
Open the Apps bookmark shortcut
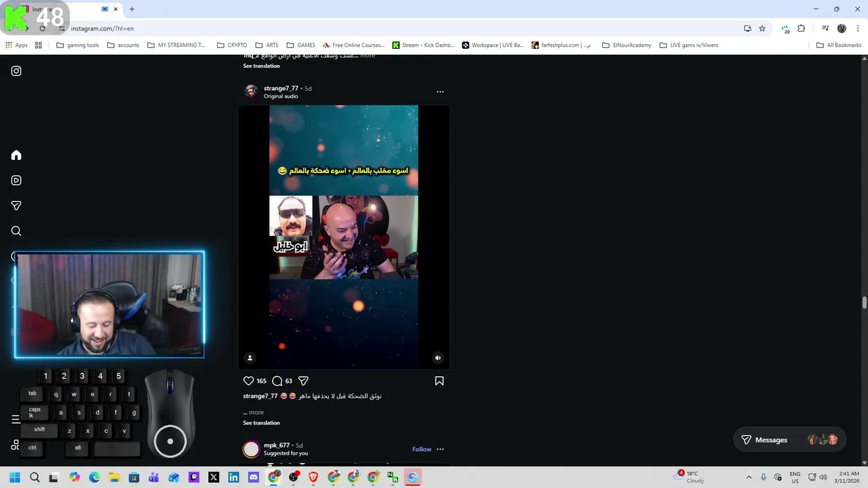pyautogui.click(x=16, y=45)
